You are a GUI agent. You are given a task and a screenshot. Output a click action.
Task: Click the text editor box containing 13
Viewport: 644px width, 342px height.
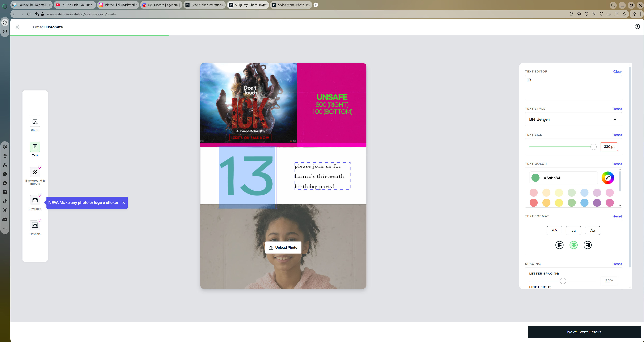[x=573, y=88]
